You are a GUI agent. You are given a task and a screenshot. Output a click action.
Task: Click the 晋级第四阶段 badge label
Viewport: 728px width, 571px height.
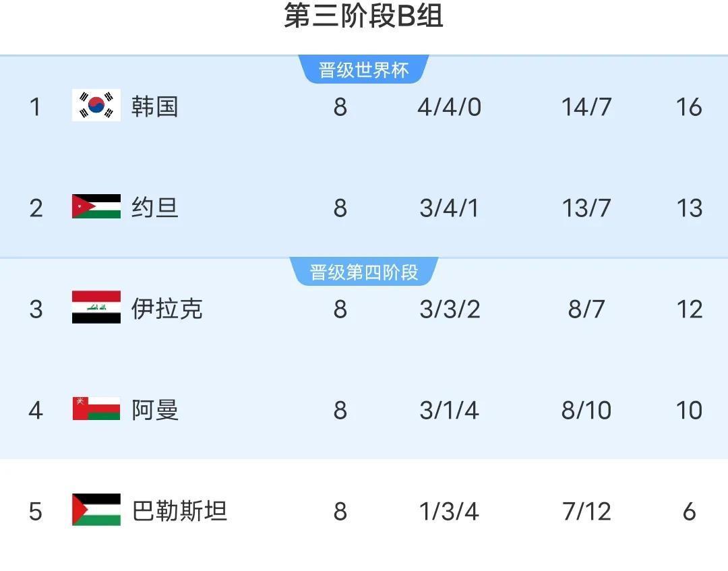363,272
